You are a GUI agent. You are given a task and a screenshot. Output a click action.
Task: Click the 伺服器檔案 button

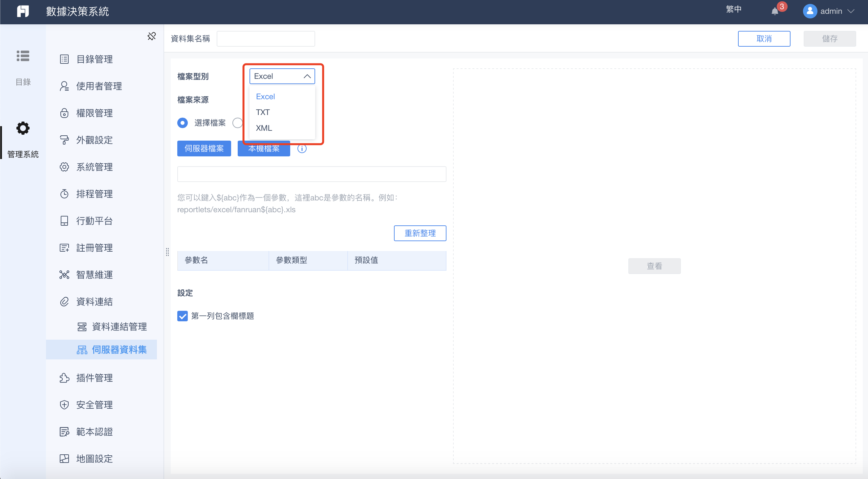[204, 148]
